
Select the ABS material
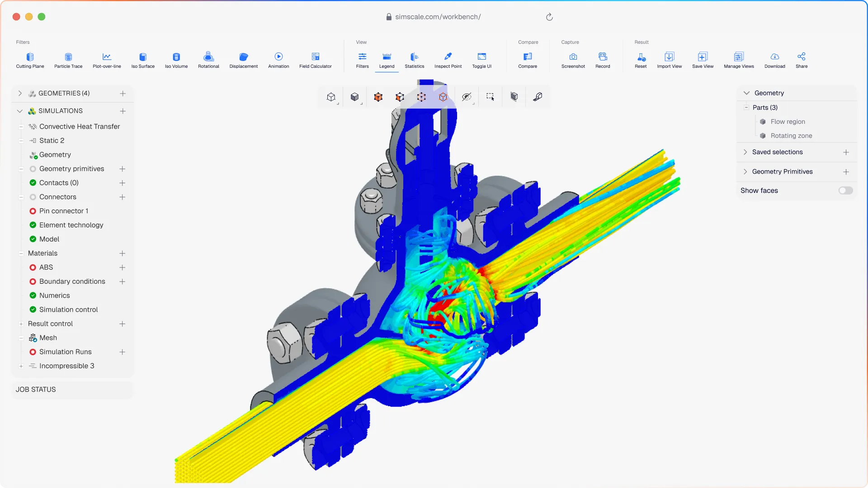click(x=46, y=267)
